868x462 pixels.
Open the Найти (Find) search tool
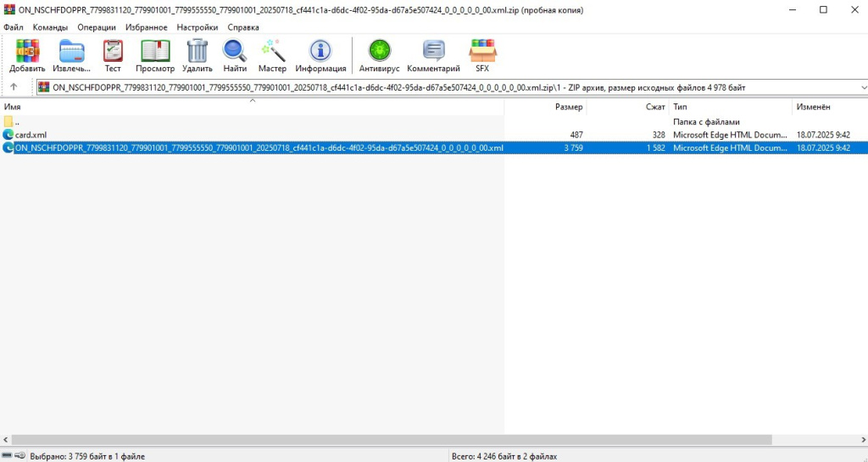coord(235,56)
